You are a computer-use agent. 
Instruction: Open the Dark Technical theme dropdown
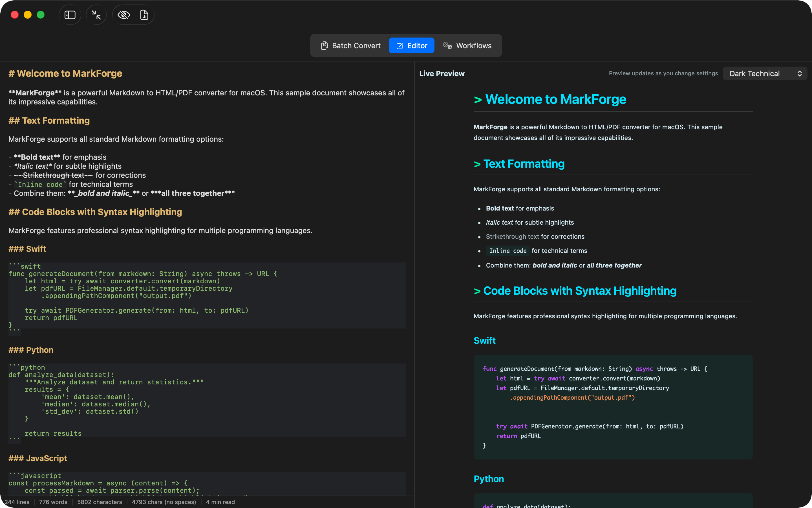[765, 74]
